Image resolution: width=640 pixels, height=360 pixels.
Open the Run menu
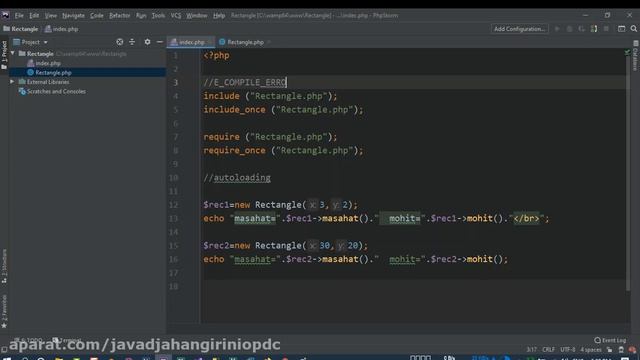(x=141, y=16)
